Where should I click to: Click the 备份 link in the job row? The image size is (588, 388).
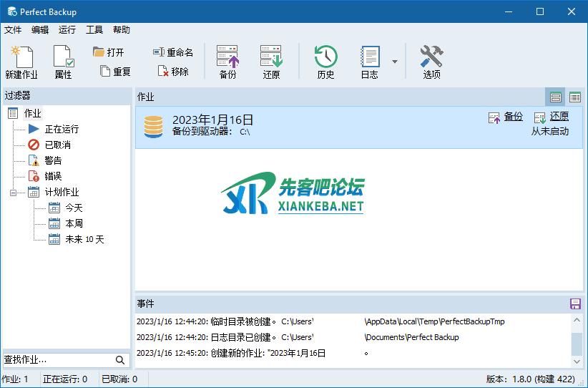[x=513, y=117]
